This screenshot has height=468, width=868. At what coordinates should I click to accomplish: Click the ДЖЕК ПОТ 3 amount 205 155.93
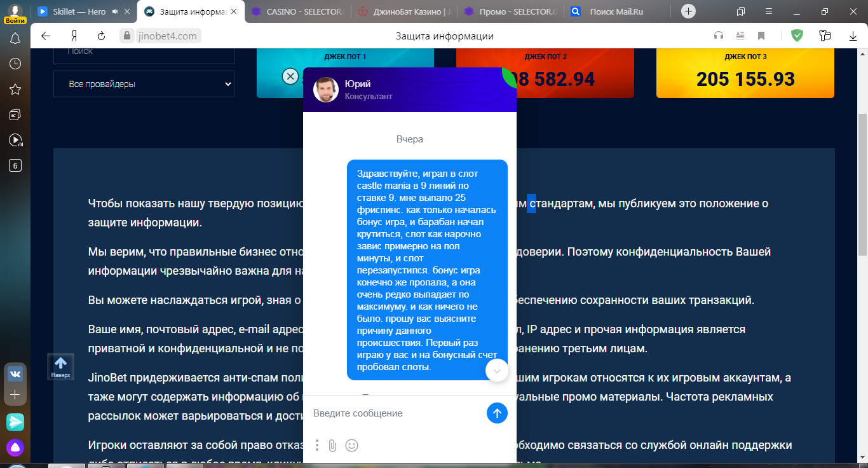click(x=745, y=79)
